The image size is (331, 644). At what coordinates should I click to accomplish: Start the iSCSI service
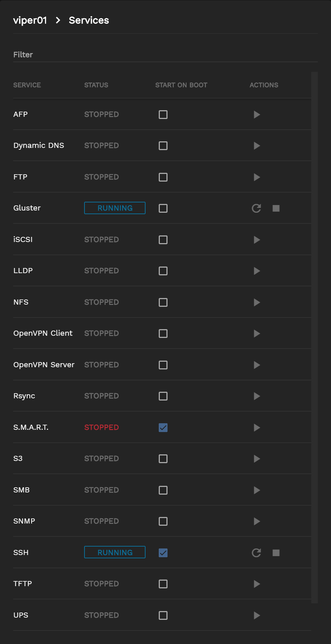(257, 240)
